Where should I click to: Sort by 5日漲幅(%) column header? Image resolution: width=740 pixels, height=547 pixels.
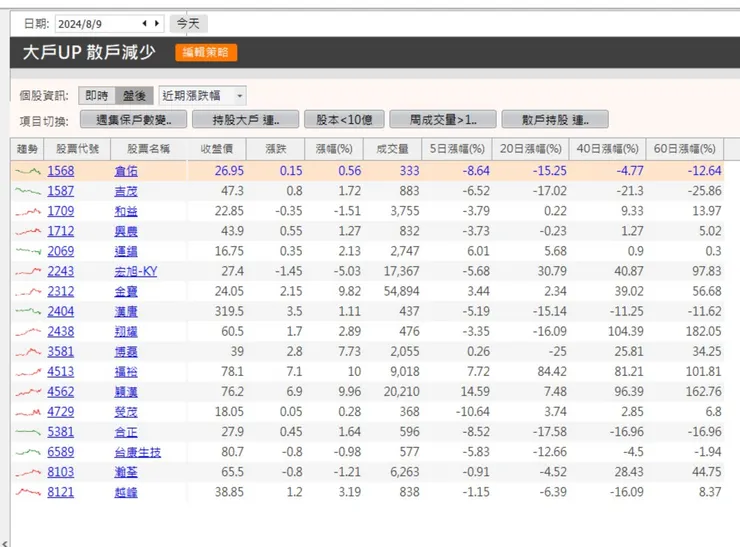pyautogui.click(x=457, y=149)
